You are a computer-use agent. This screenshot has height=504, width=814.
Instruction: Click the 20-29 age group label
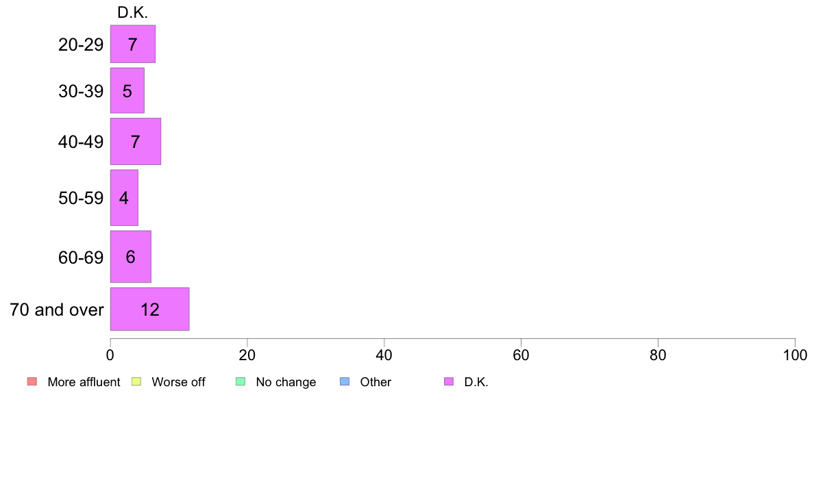(x=81, y=45)
